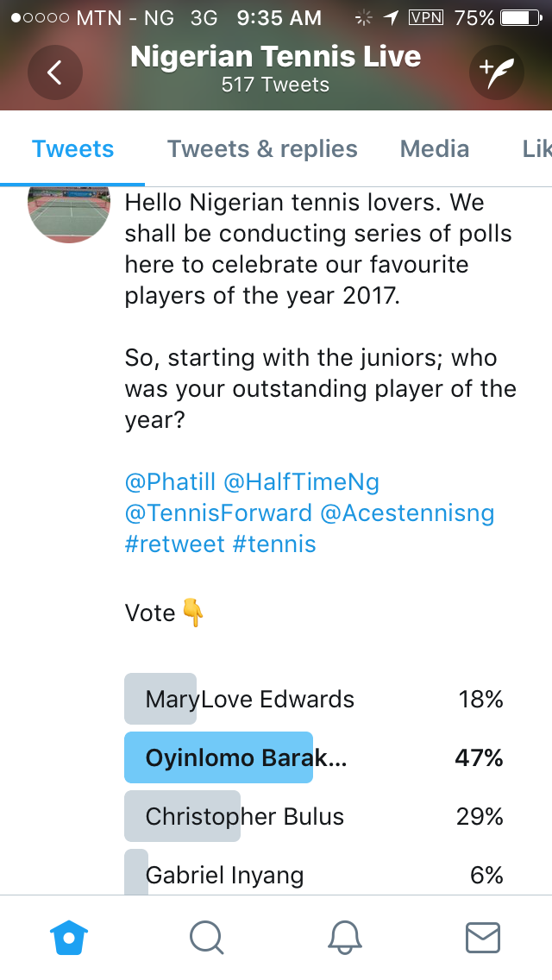Tap the back arrow button

pos(54,72)
